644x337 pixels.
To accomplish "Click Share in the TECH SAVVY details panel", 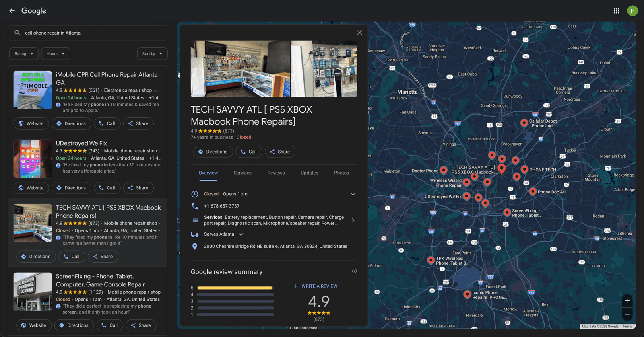I will pos(280,152).
